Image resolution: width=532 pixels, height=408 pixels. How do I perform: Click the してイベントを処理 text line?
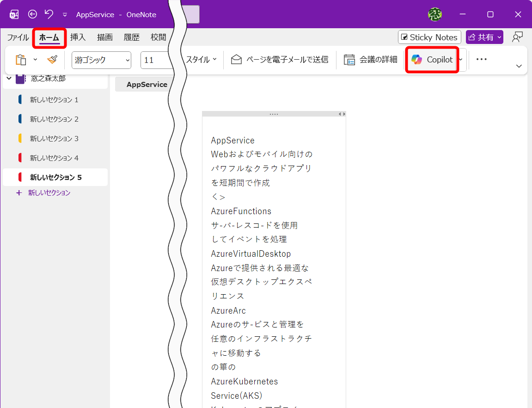point(249,239)
